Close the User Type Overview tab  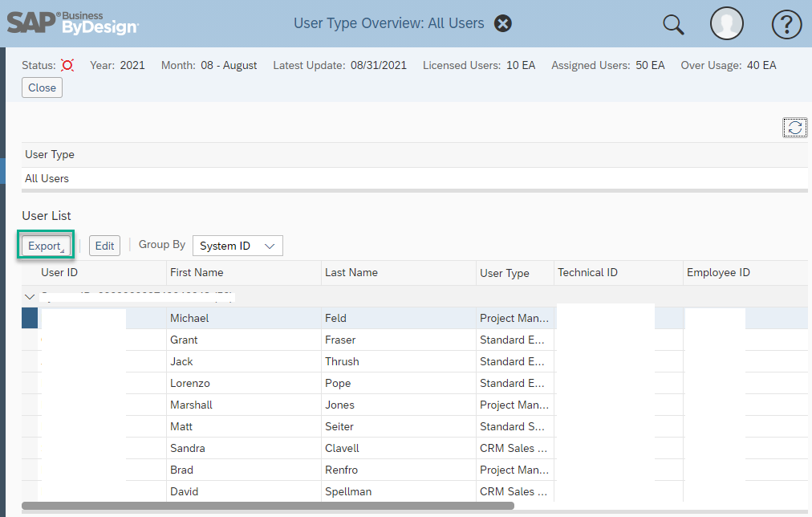503,23
